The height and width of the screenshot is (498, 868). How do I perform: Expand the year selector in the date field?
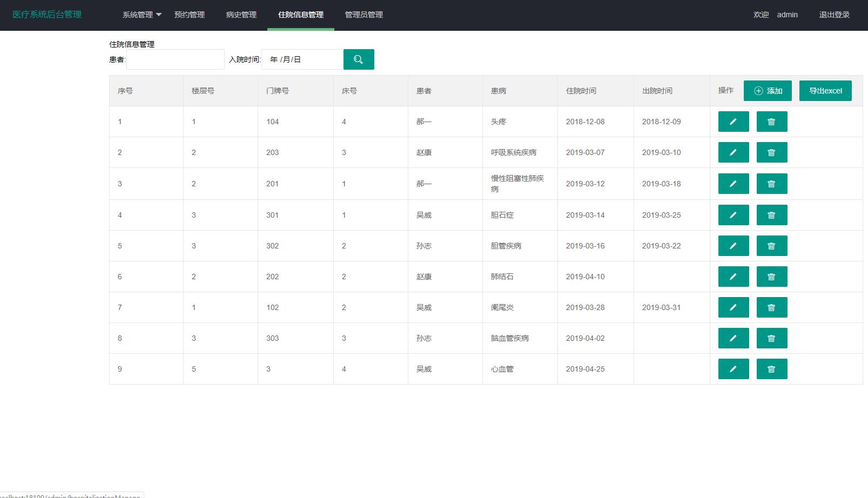274,59
